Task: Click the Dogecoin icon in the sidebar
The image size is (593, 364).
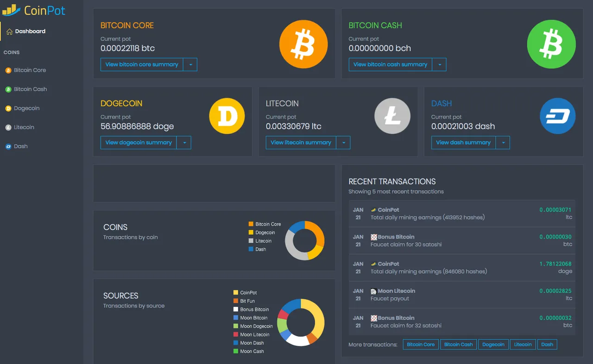Action: point(8,108)
